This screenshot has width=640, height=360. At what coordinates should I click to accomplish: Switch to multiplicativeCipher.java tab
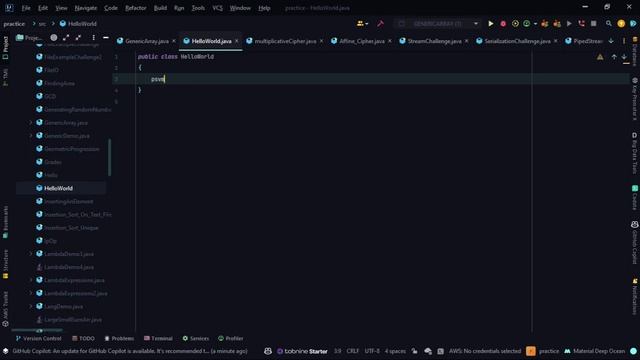pyautogui.click(x=285, y=41)
